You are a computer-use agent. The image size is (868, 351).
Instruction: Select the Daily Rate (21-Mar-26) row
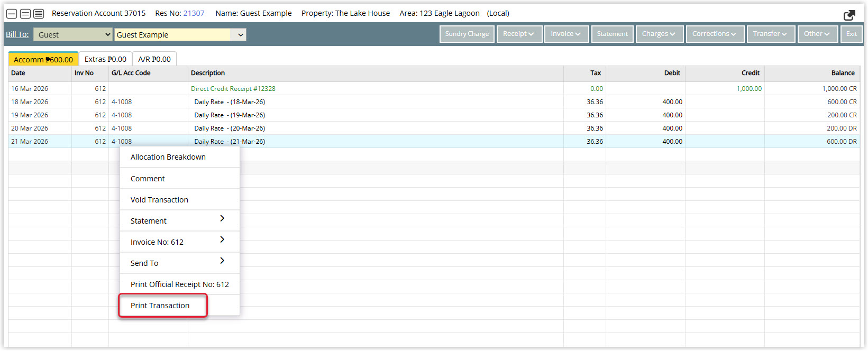(434, 142)
